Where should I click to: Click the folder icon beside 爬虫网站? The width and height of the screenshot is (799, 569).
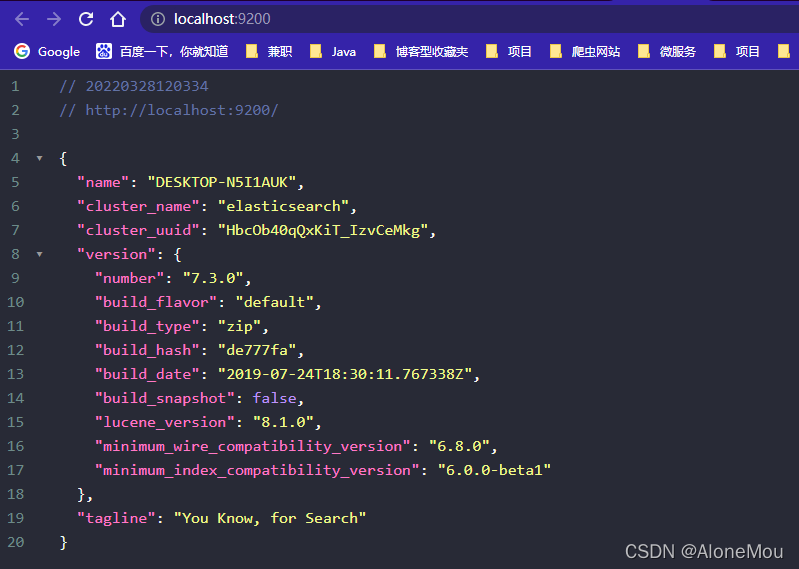point(556,51)
